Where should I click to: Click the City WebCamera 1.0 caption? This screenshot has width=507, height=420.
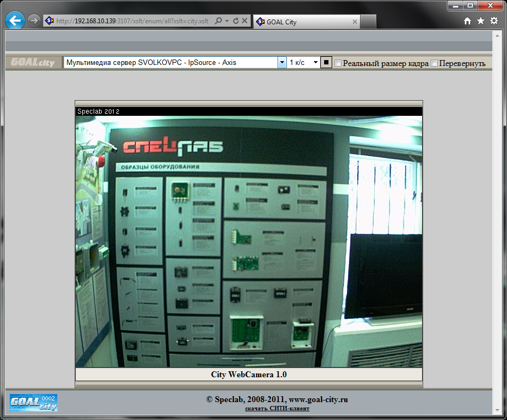(249, 375)
